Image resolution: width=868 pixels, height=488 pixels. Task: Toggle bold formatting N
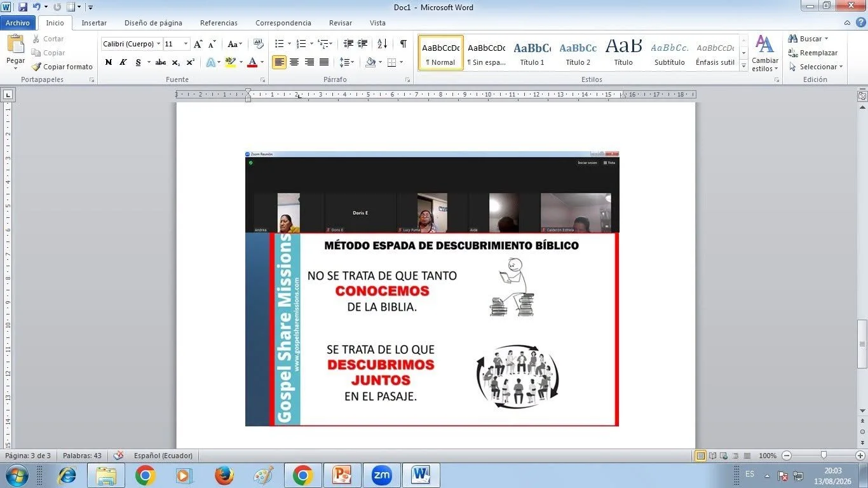coord(108,62)
